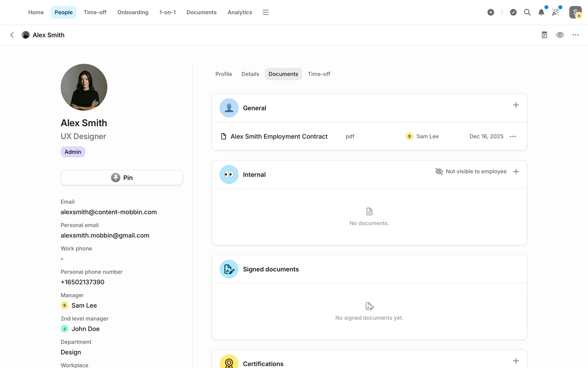Open manager Sam Lee's profile link
The image size is (588, 368).
[x=84, y=305]
